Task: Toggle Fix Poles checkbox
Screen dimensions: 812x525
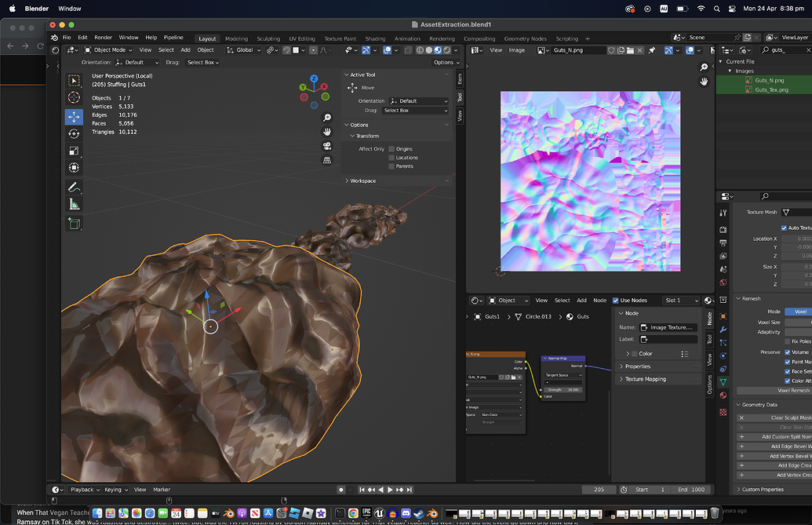Action: point(788,341)
